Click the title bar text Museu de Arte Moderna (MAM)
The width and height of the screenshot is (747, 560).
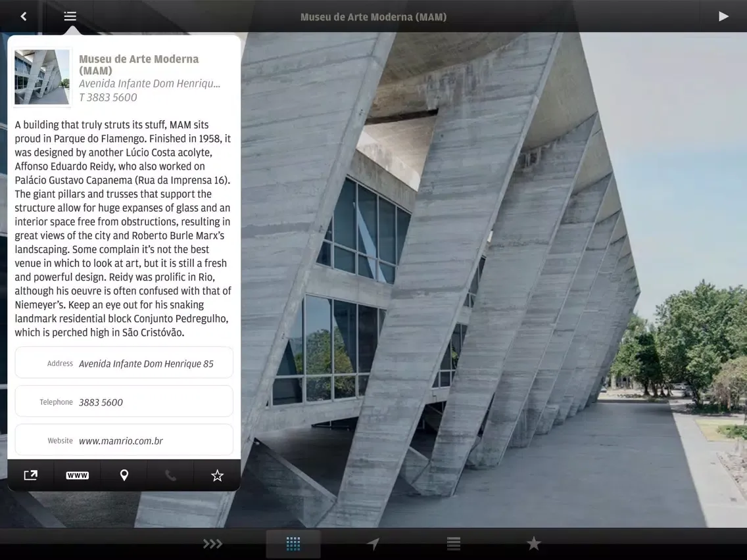click(x=373, y=17)
